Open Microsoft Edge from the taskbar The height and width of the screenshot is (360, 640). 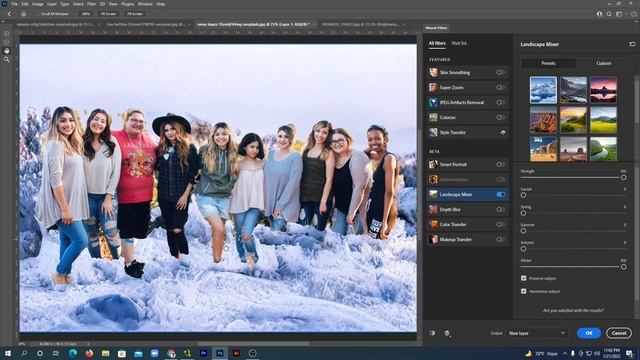tap(73, 353)
